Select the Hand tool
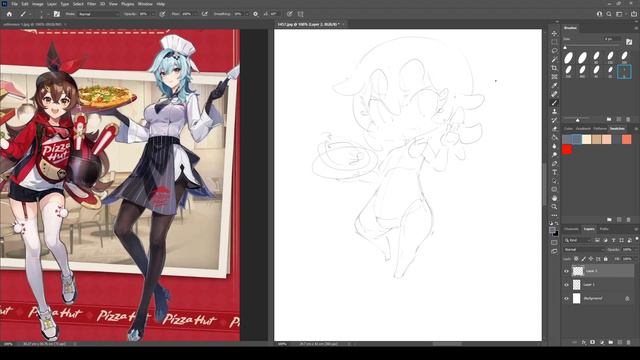Screen dimensions: 640x360 pos(554,198)
